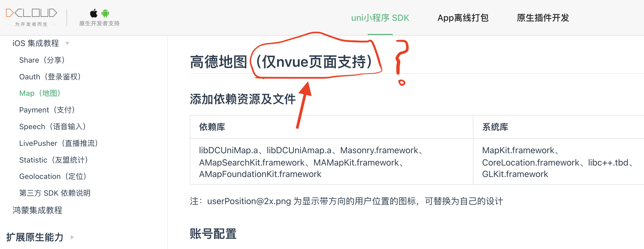Select Map（地图）sidebar item
The height and width of the screenshot is (249, 644).
click(40, 93)
